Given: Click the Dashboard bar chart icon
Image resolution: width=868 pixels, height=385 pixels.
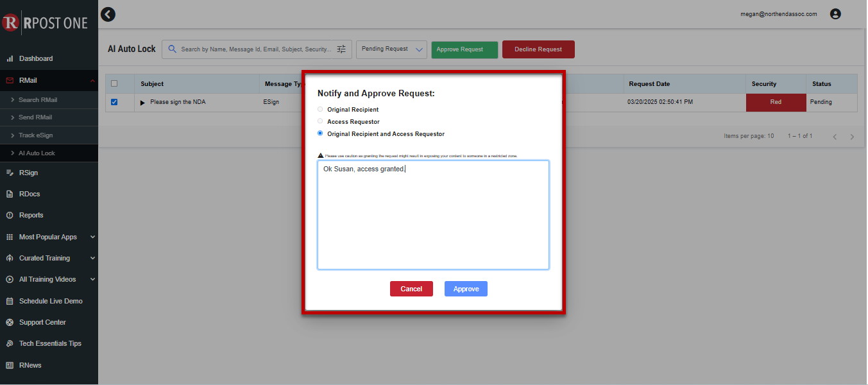Looking at the screenshot, I should click(10, 58).
